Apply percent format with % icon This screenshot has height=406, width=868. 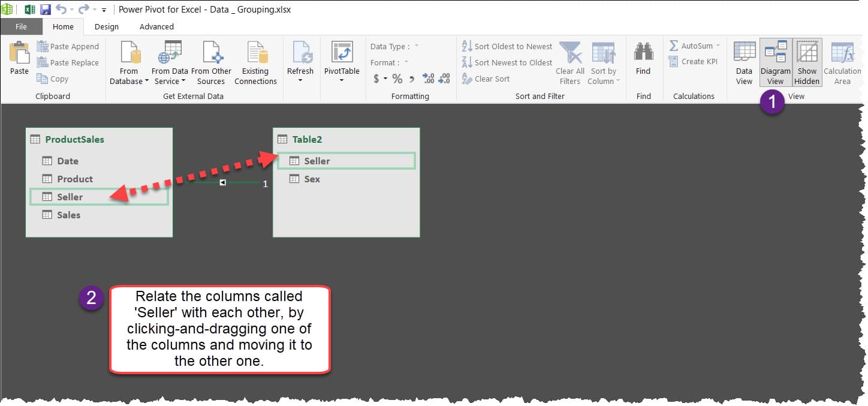pos(397,79)
